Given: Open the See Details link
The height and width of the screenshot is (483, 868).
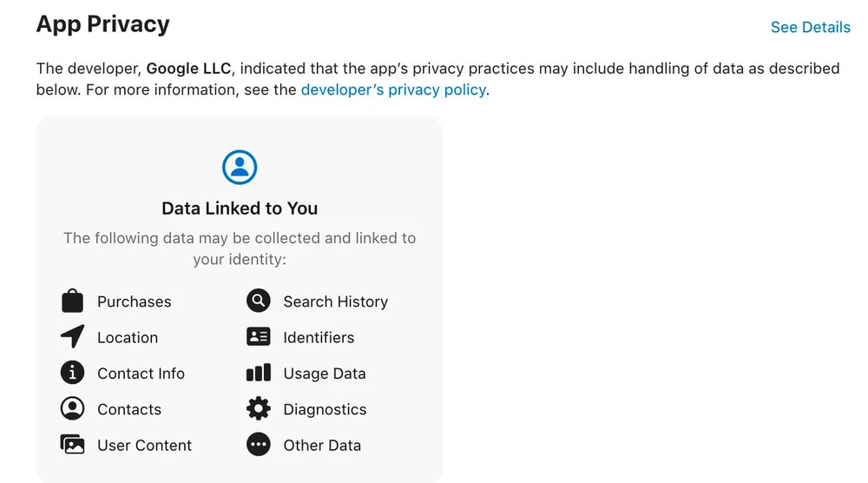Looking at the screenshot, I should tap(810, 27).
